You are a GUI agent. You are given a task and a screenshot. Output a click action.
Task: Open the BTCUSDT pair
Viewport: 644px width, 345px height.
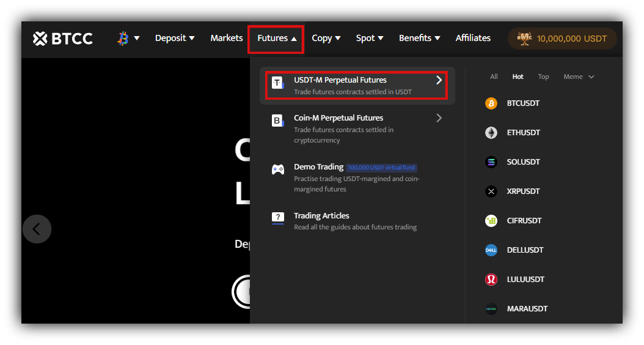pyautogui.click(x=523, y=103)
